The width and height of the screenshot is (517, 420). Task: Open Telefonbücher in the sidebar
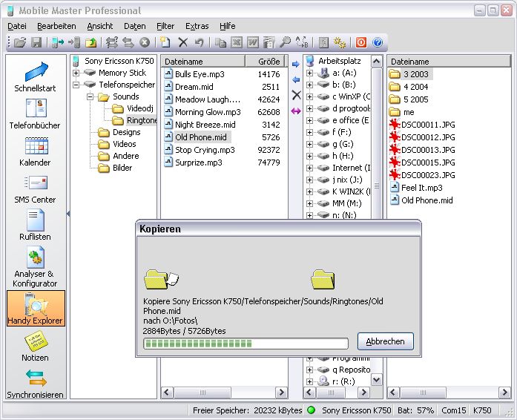tap(36, 114)
